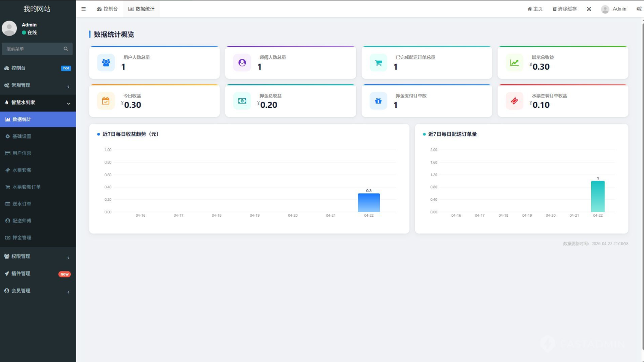This screenshot has width=644, height=362.
Task: Click the 配送师傅 person icon
Action: [8, 221]
